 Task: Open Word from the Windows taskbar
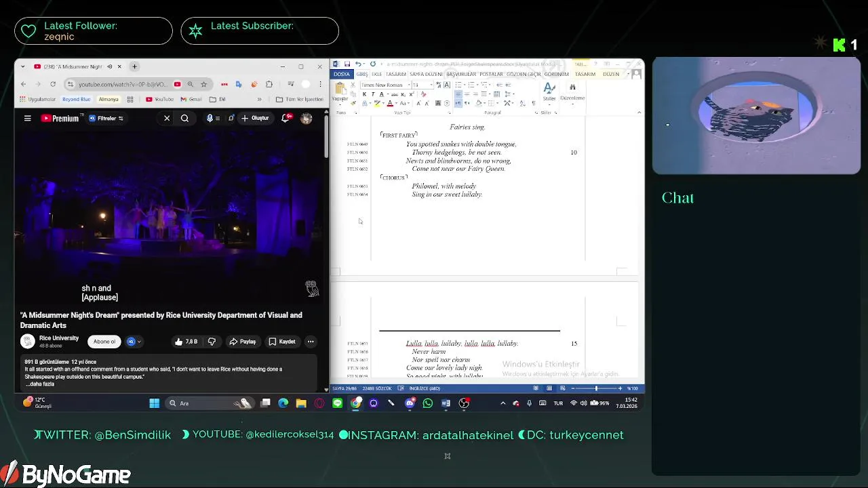446,403
